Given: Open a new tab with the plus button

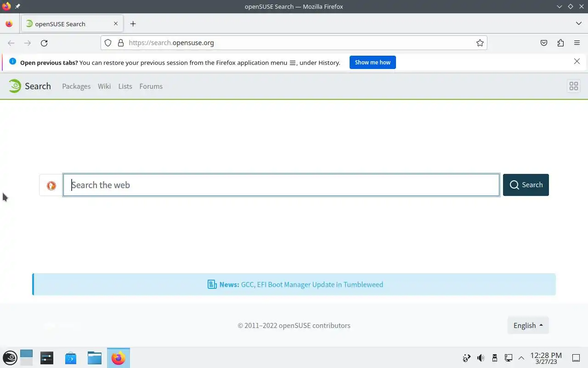Looking at the screenshot, I should point(133,24).
